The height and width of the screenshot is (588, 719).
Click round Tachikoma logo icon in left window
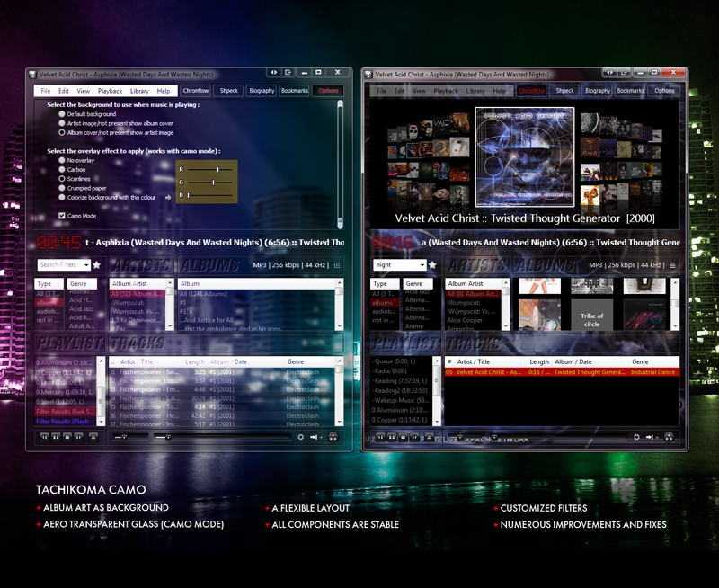[333, 437]
